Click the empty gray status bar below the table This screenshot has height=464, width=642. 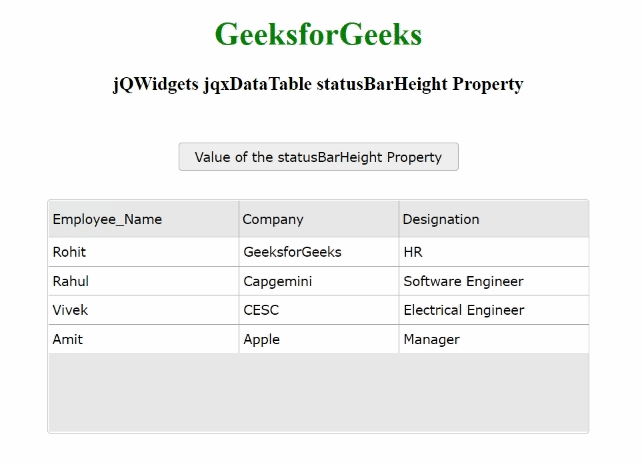pos(318,392)
